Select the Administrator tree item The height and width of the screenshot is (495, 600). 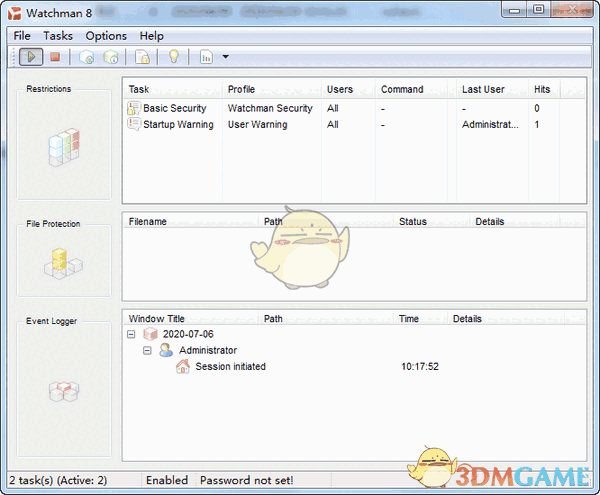tap(208, 350)
